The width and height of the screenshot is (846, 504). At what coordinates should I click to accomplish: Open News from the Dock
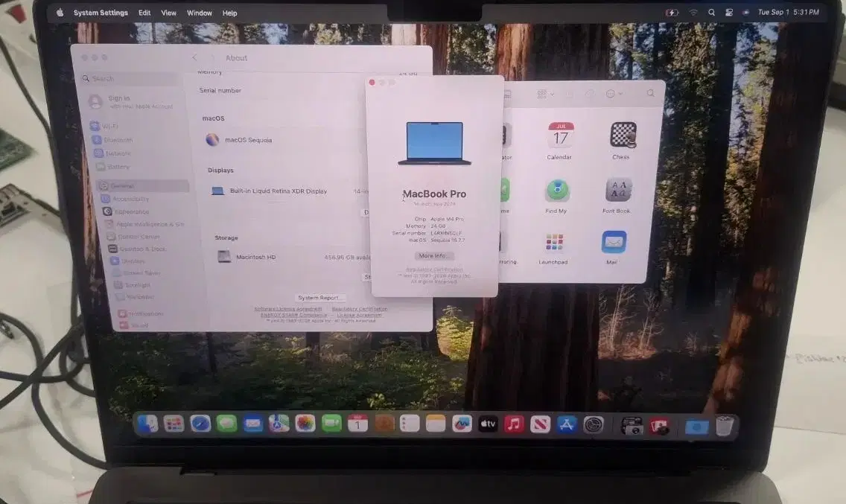(x=540, y=424)
